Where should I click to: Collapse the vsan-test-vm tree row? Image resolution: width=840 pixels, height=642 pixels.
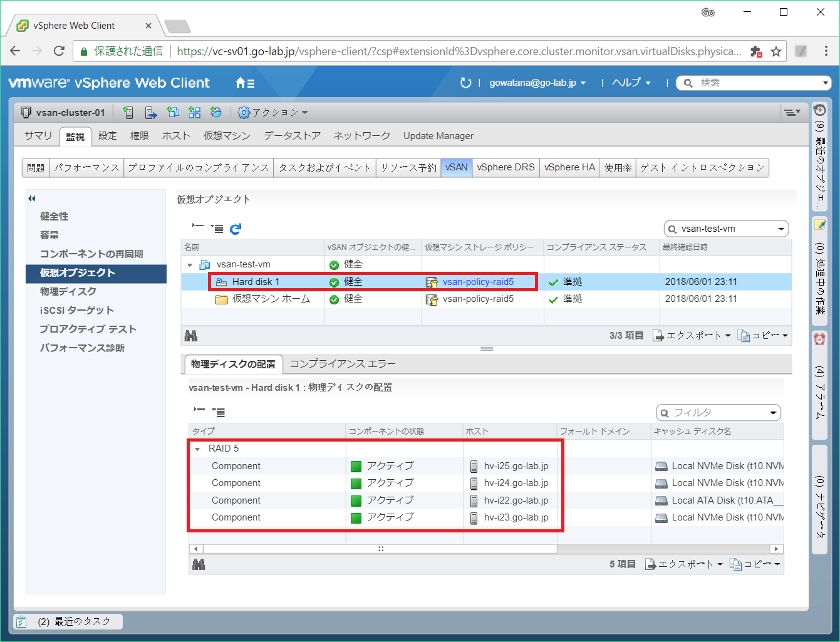(190, 265)
